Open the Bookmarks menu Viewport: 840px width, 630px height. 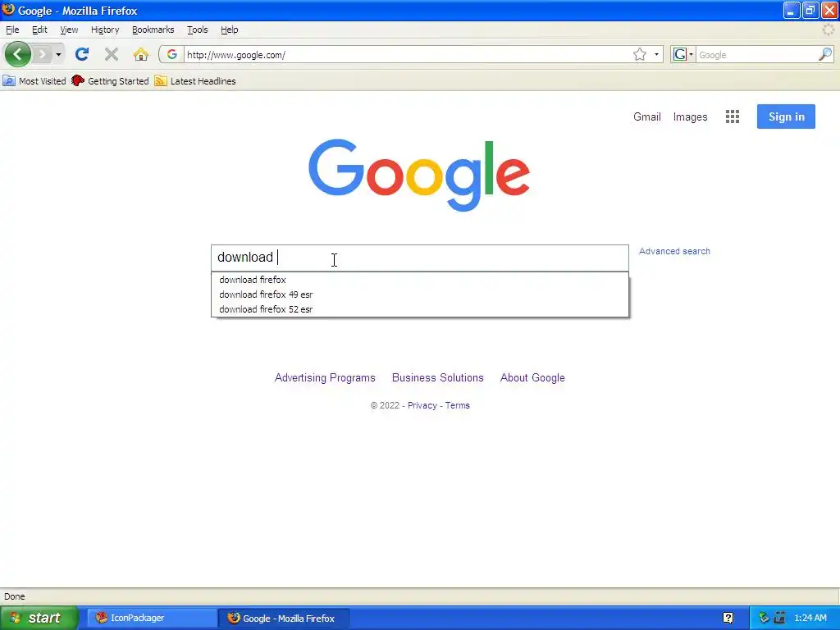pos(153,30)
